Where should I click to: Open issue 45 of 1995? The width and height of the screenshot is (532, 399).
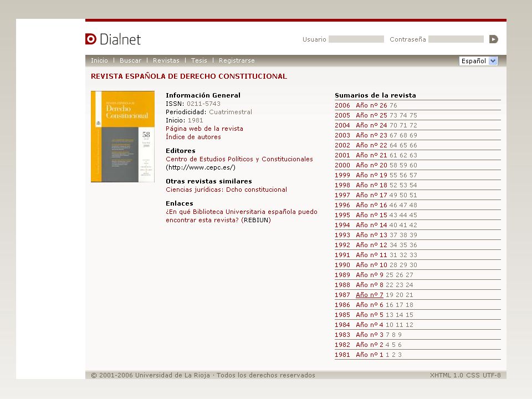click(413, 215)
